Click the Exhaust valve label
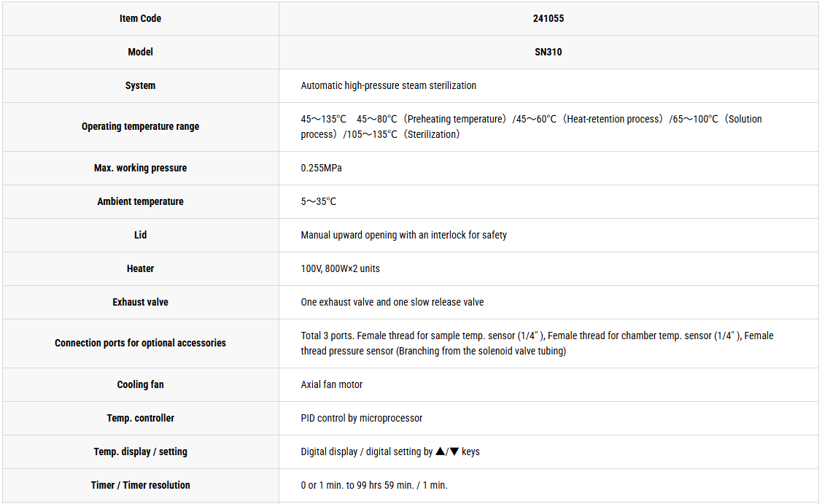The image size is (822, 504). click(x=140, y=302)
